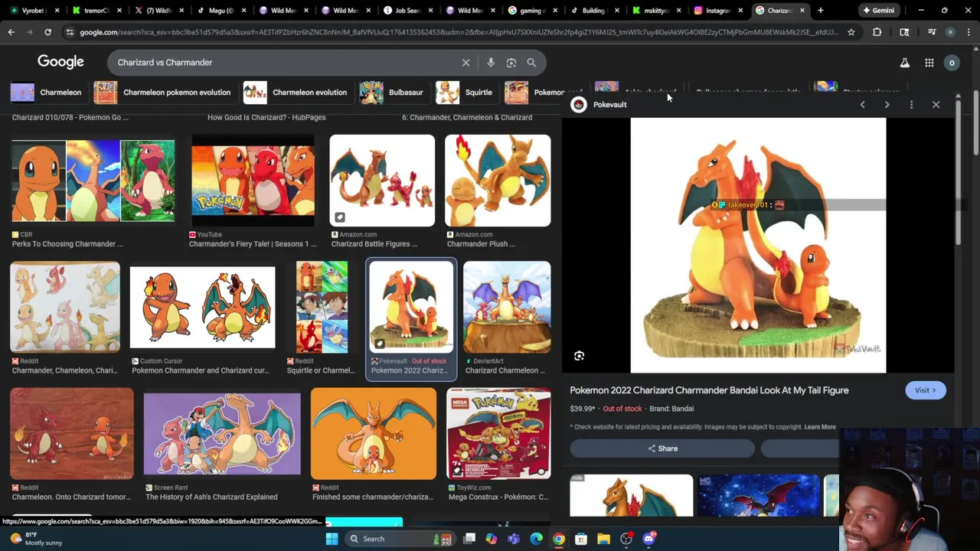Open DeviantArt Charizard Charmeleon image
Image resolution: width=980 pixels, height=551 pixels.
(506, 307)
